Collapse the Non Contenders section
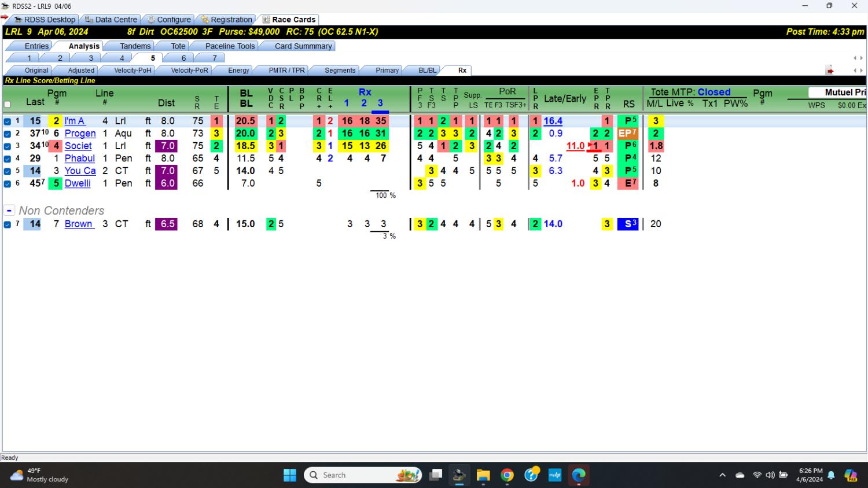868x488 pixels. coord(9,210)
